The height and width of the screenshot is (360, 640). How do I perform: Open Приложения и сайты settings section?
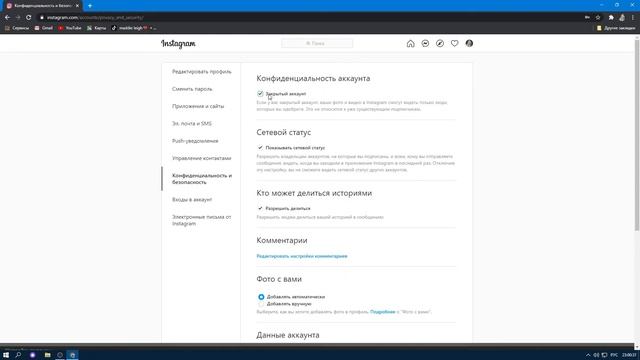198,106
